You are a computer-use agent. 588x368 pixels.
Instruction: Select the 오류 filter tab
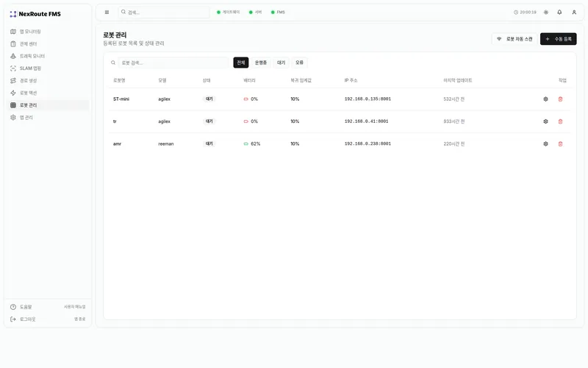click(299, 63)
